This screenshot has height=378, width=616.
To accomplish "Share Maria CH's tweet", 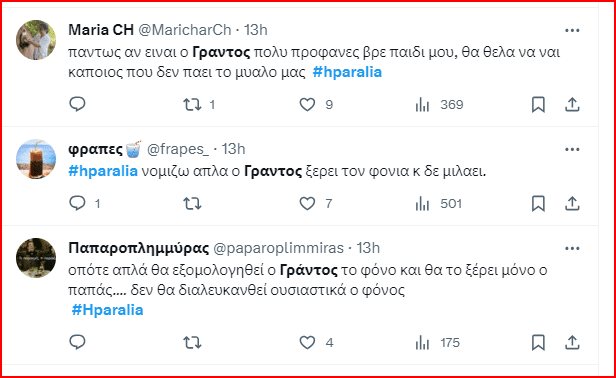I will click(572, 105).
